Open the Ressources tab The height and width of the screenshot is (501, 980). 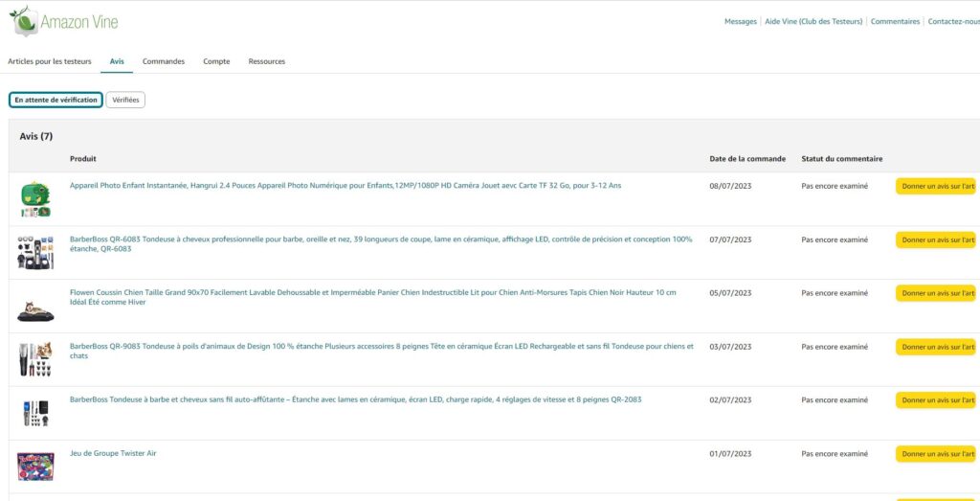coord(267,61)
